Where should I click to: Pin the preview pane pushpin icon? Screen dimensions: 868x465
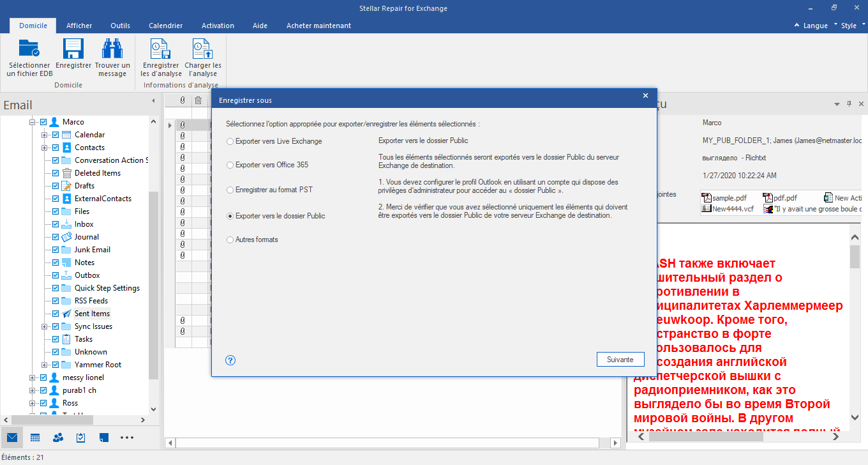coord(849,103)
